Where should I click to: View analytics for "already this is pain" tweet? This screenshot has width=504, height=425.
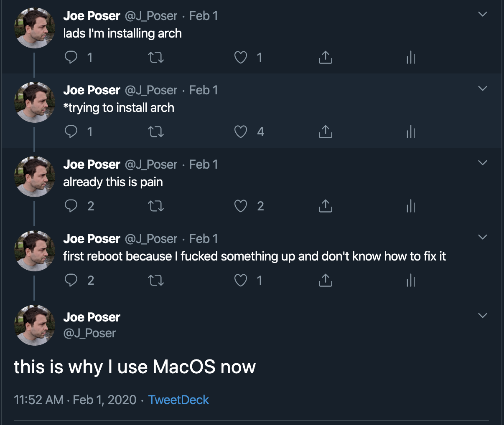(411, 206)
